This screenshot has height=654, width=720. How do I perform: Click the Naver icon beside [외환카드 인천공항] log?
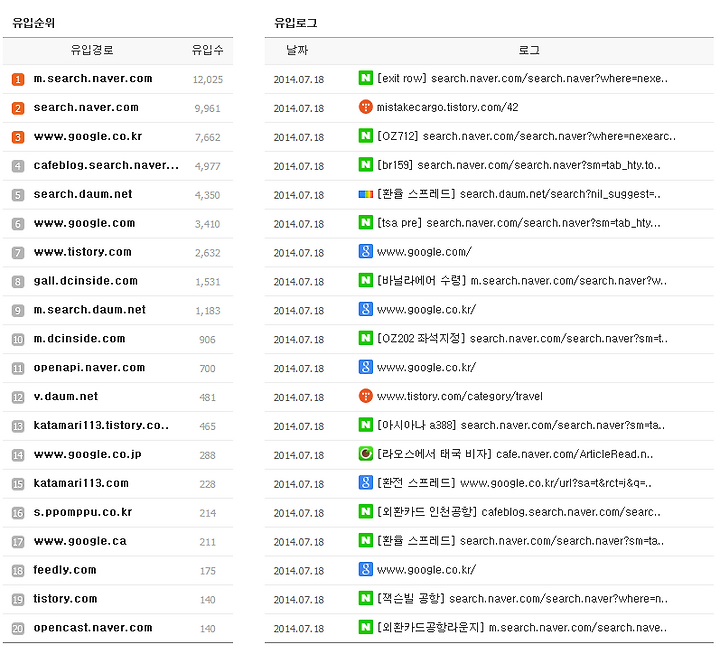[x=366, y=512]
